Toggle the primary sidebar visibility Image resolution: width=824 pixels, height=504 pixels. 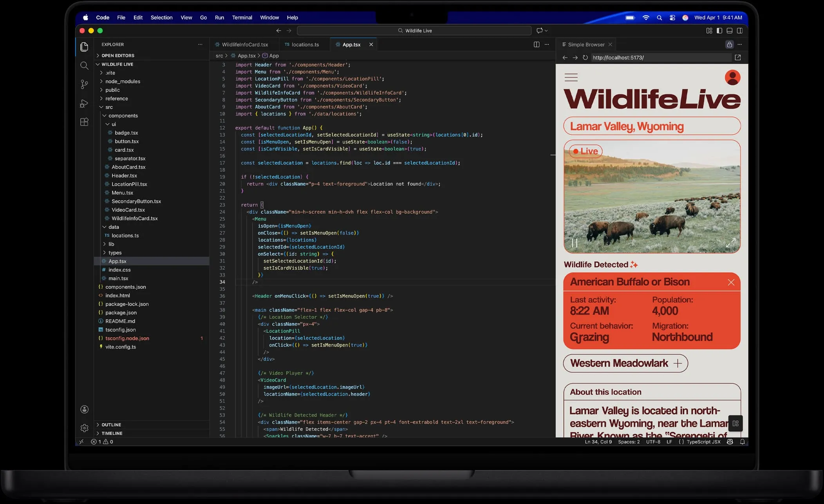pyautogui.click(x=719, y=31)
